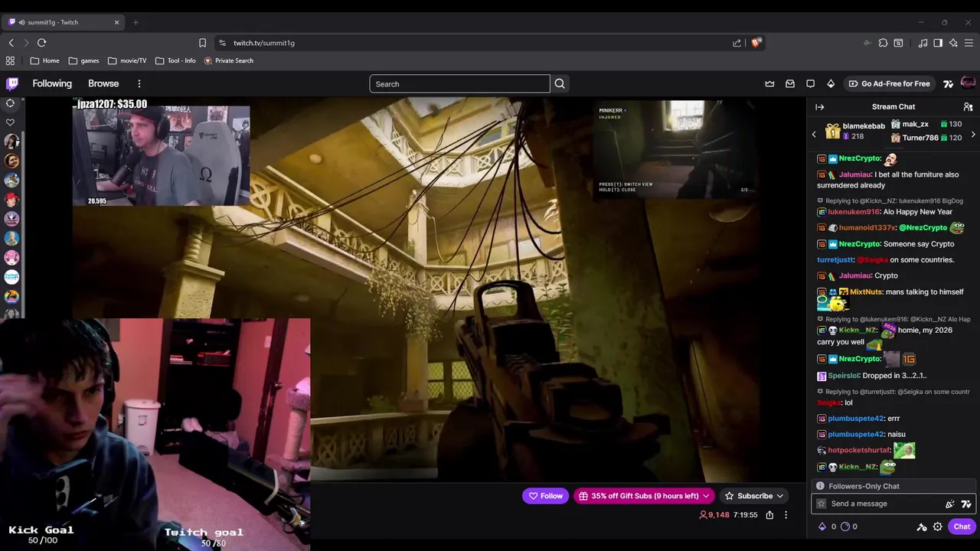Image resolution: width=980 pixels, height=551 pixels.
Task: Open the browser extensions puzzle icon
Action: tap(883, 43)
